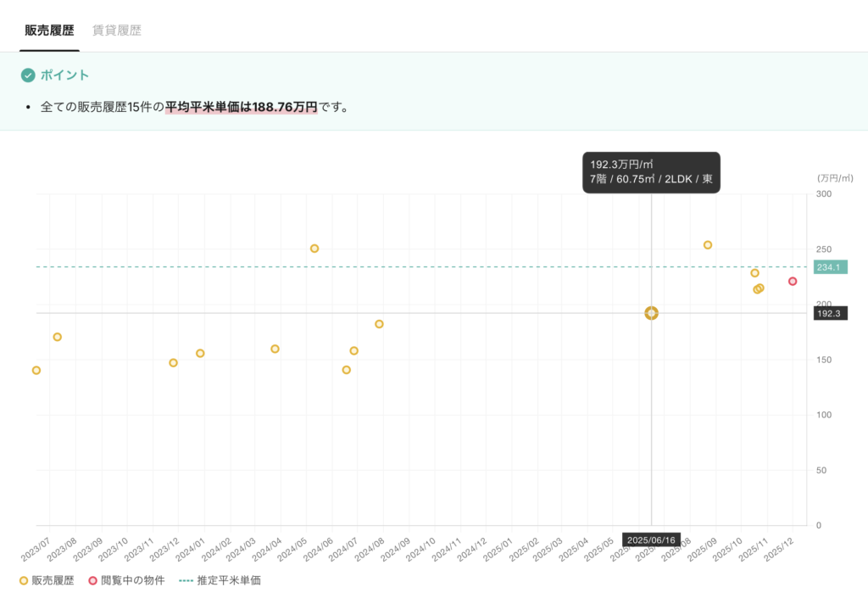This screenshot has width=868, height=604.
Task: Click the red 閲覧中の物件 data point on chart
Action: coord(793,282)
